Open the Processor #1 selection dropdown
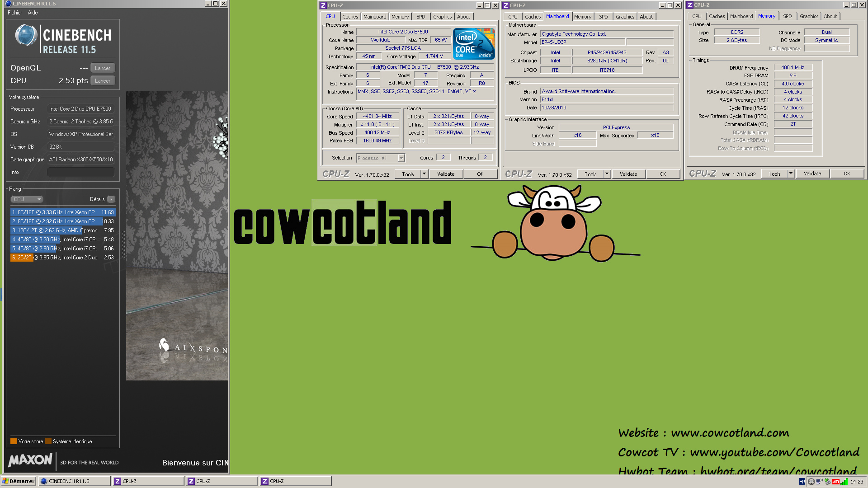Viewport: 868px width, 488px height. point(381,158)
